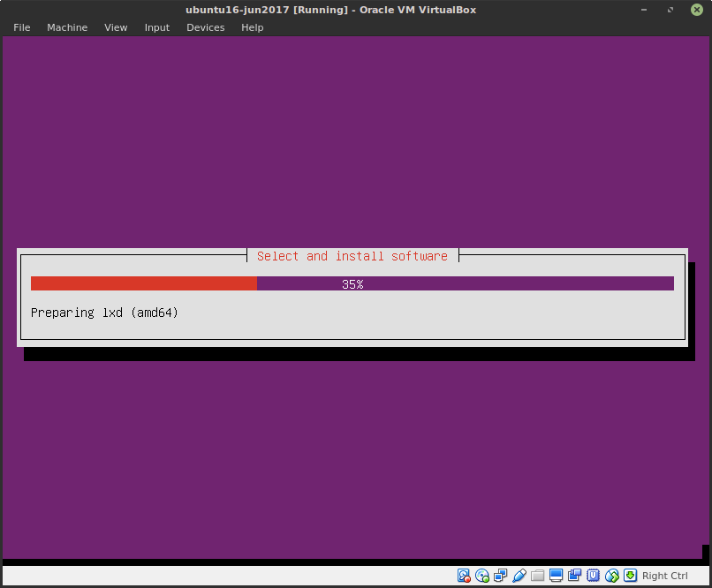The height and width of the screenshot is (588, 712).
Task: Click the network adapters status icon
Action: (x=501, y=575)
